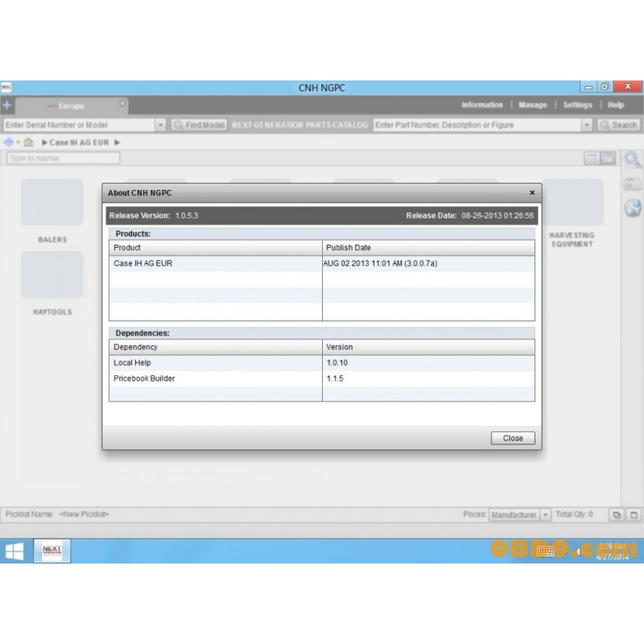
Task: Click the maximize picklist panel icon
Action: point(634,514)
